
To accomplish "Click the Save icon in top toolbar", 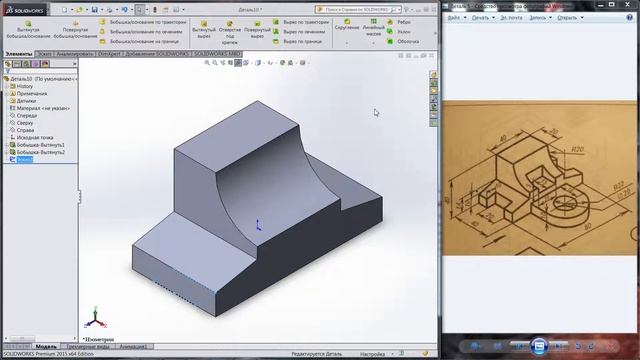I will pos(95,9).
